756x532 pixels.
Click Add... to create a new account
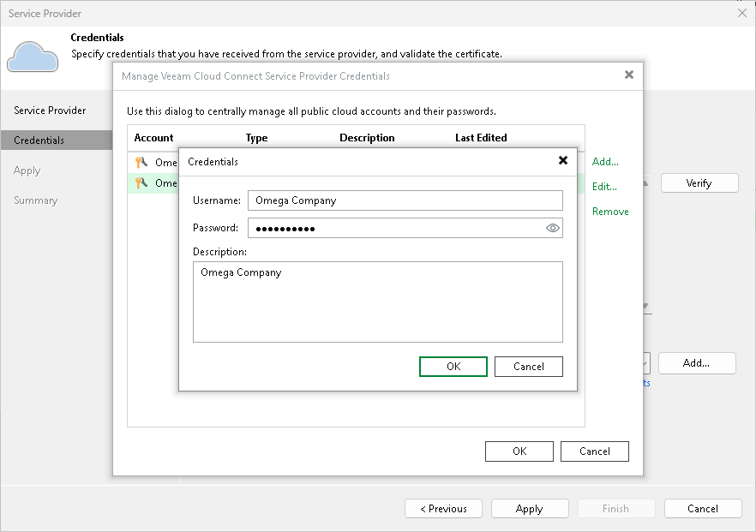[605, 161]
